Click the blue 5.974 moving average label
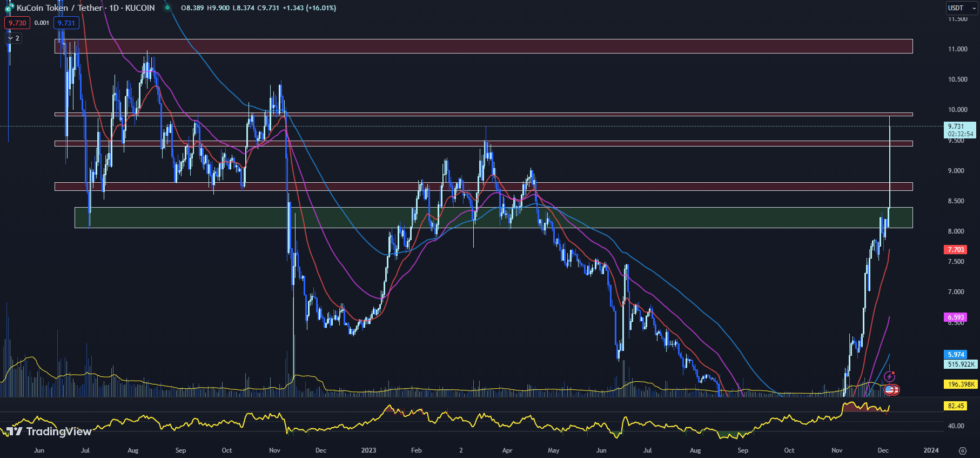Image resolution: width=980 pixels, height=458 pixels. pyautogui.click(x=955, y=355)
